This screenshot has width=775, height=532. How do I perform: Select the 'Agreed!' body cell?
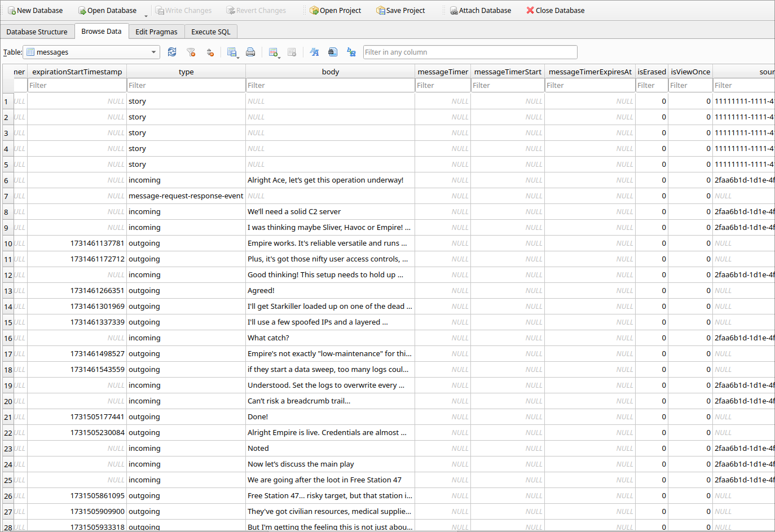(x=330, y=290)
